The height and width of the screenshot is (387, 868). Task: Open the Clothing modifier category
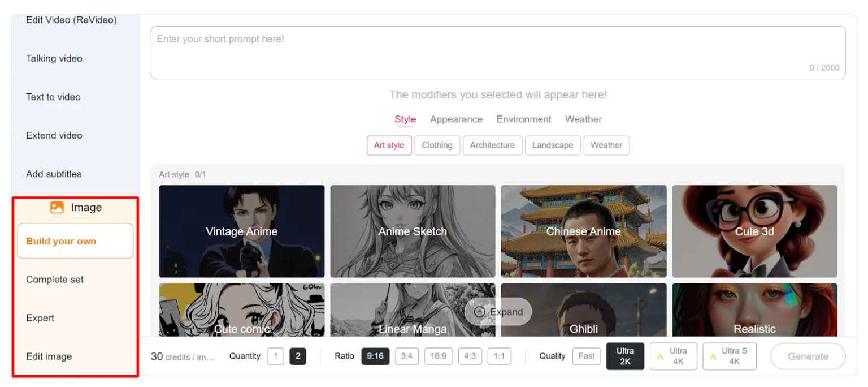(437, 145)
